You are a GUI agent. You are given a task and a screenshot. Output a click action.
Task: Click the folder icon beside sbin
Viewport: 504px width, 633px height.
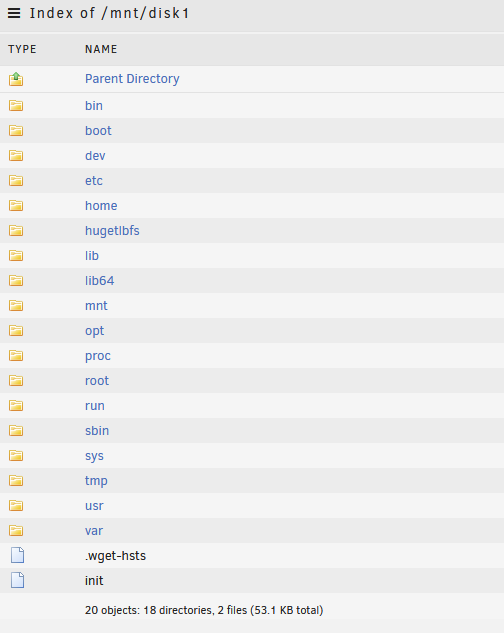tap(16, 431)
